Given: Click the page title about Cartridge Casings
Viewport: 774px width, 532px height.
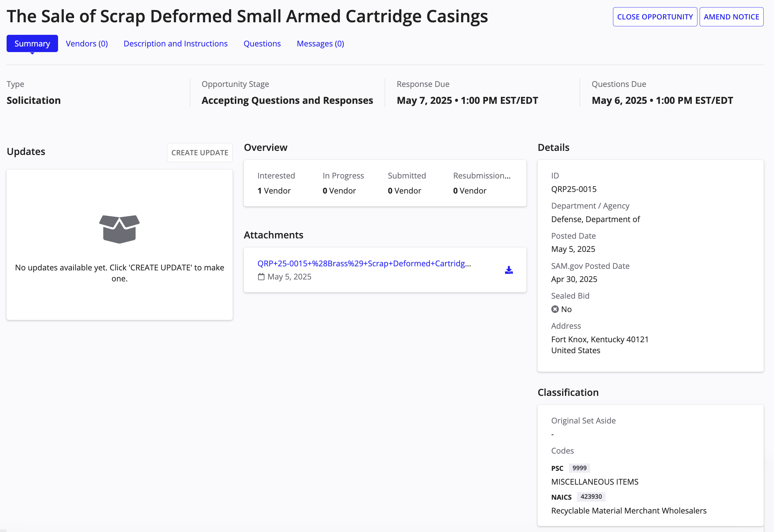Looking at the screenshot, I should tap(247, 16).
